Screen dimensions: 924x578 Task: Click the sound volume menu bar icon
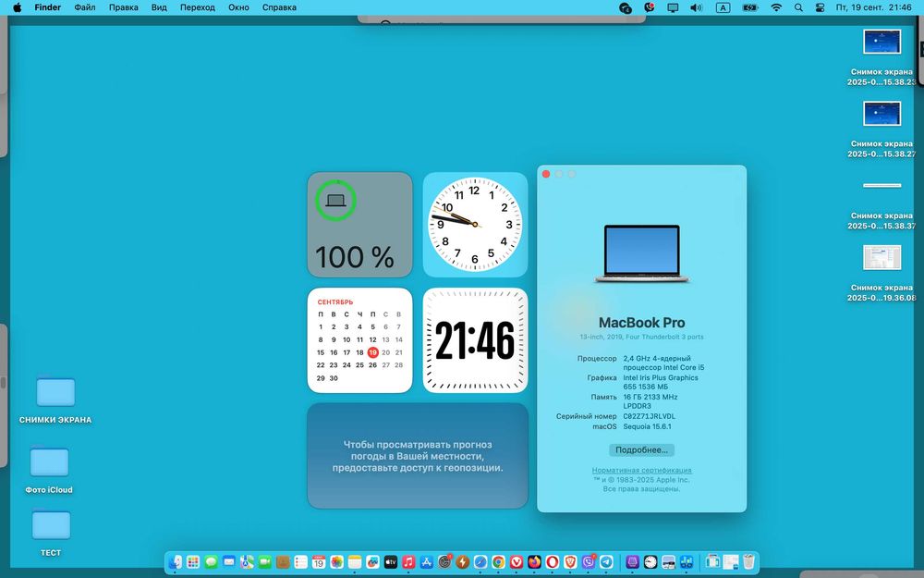click(x=696, y=7)
